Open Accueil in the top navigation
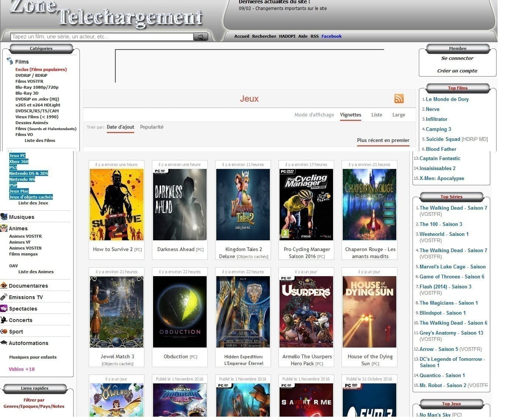505x420 pixels. pos(242,36)
